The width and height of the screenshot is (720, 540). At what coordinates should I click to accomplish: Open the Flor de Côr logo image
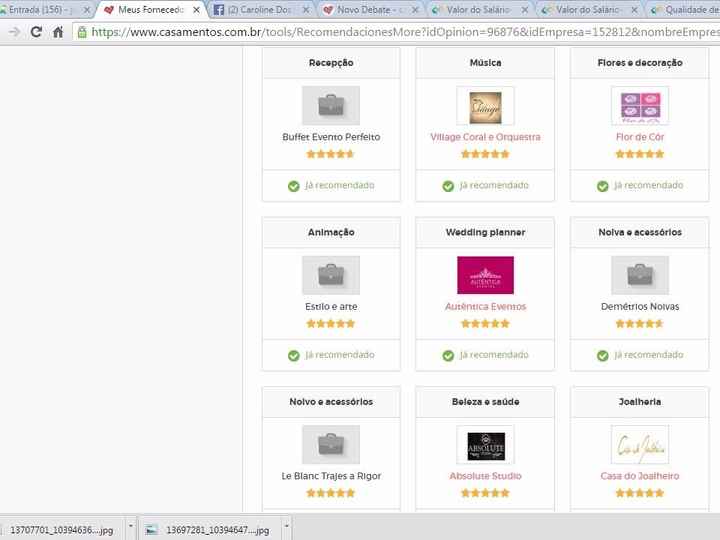pyautogui.click(x=640, y=106)
